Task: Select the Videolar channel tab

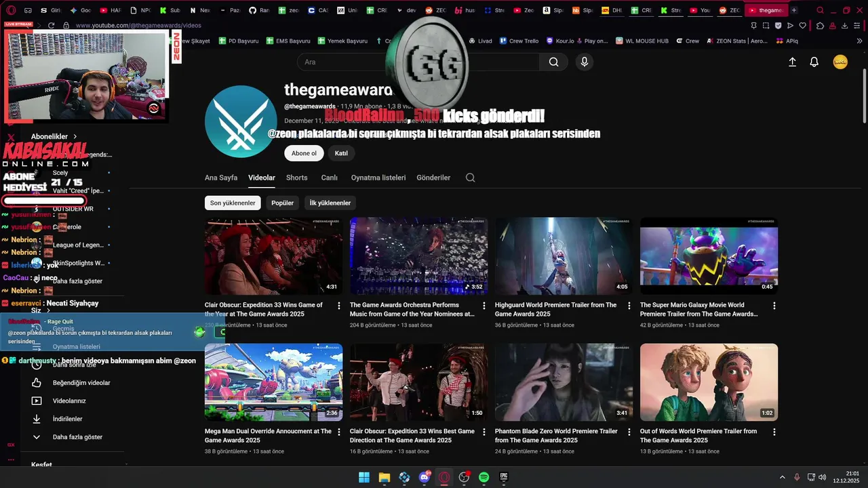Action: pyautogui.click(x=262, y=178)
